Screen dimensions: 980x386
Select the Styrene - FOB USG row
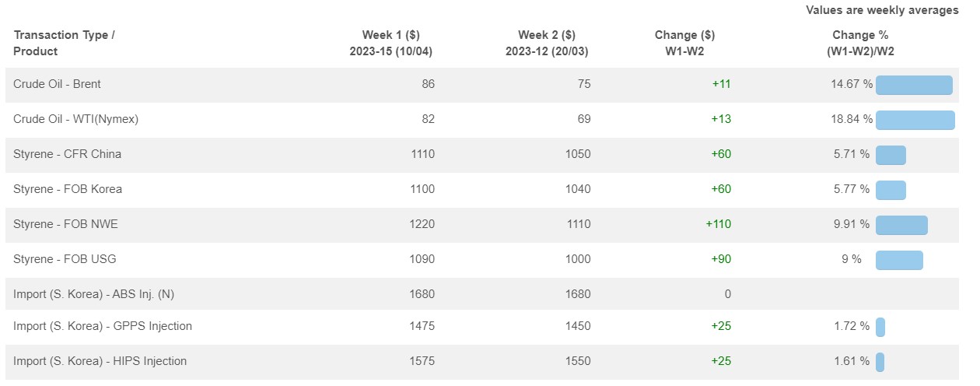click(482, 259)
